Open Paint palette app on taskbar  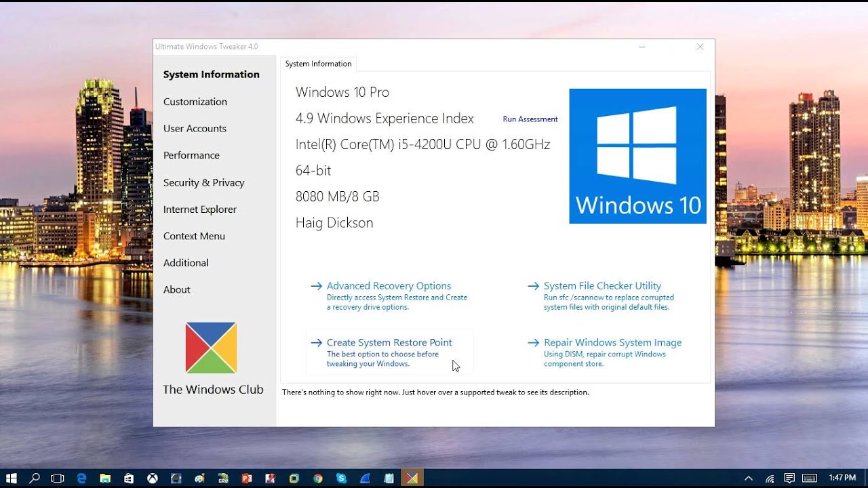tap(199, 478)
